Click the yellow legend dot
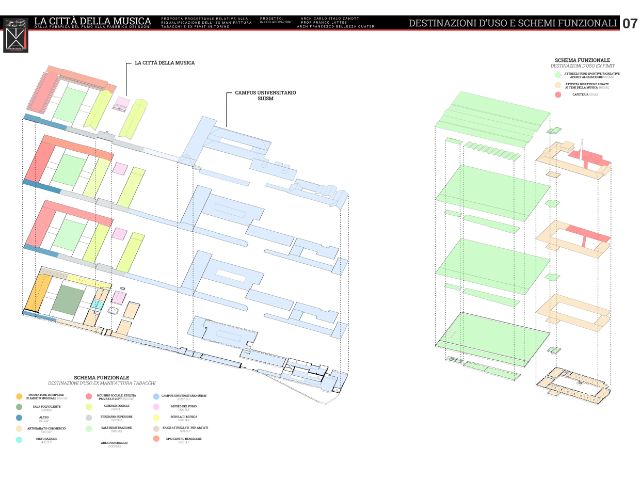Screen dimensions: 640x480 (x=156, y=418)
